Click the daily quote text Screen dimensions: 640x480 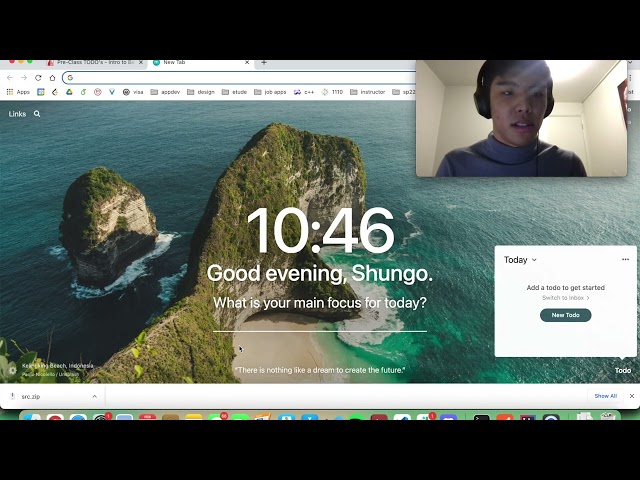(320, 370)
